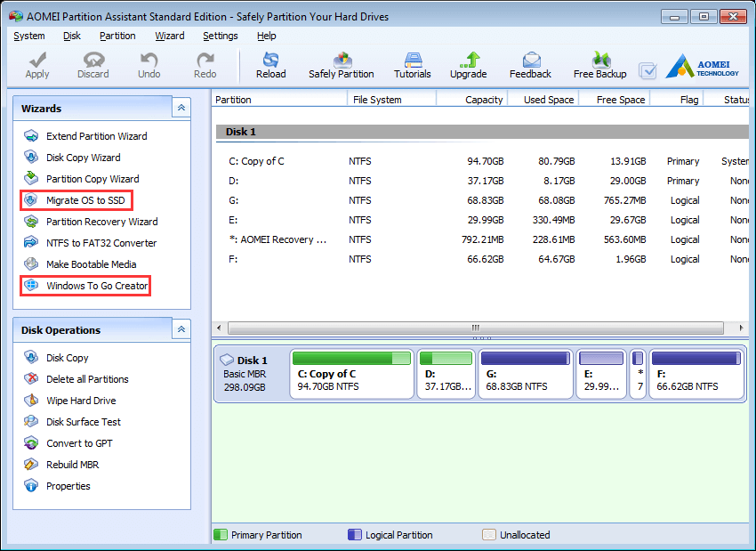Sort by Flag column header
The width and height of the screenshot is (756, 551).
point(677,100)
